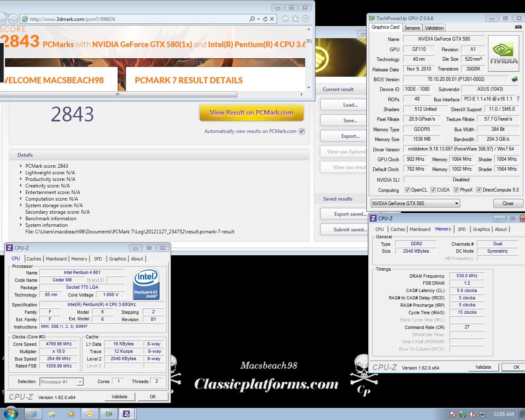Viewport: 525px width, 420px height.
Task: Expand the Creativity score entry
Action: [21, 186]
